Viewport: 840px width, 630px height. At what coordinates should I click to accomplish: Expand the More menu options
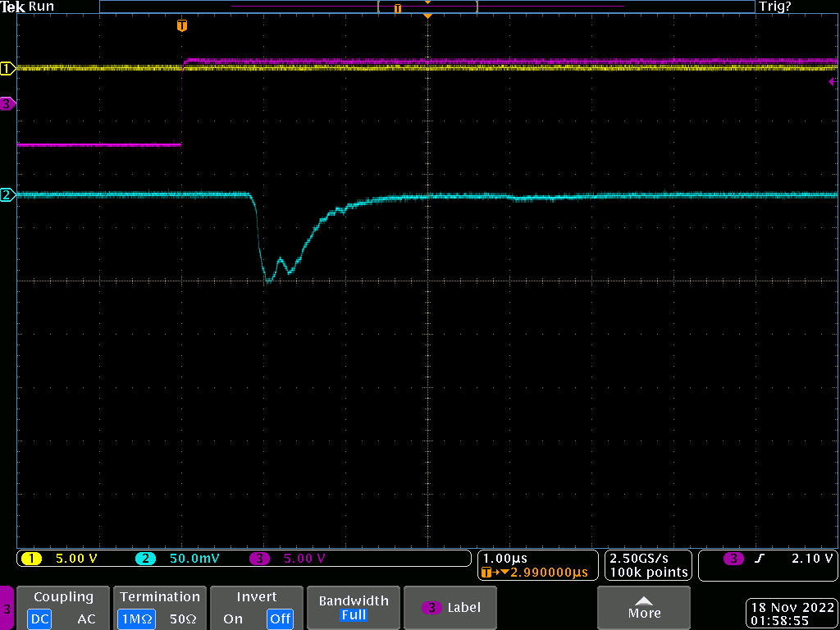click(x=644, y=608)
